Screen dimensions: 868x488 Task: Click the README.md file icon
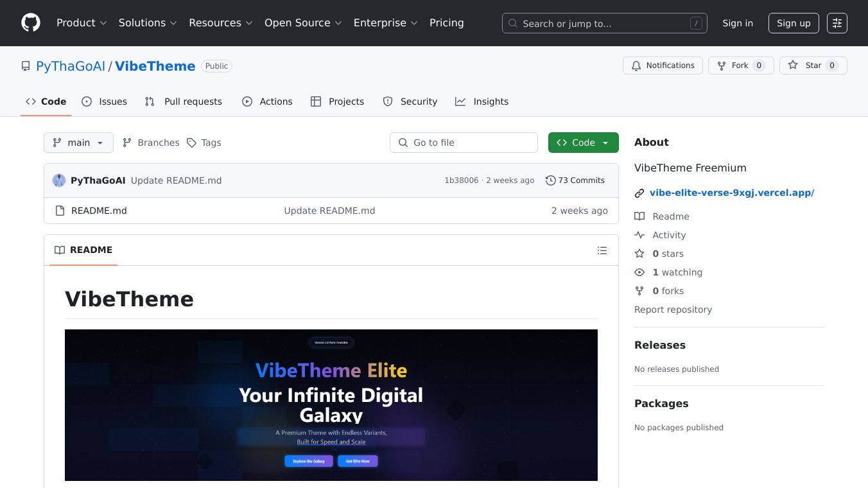tap(60, 211)
